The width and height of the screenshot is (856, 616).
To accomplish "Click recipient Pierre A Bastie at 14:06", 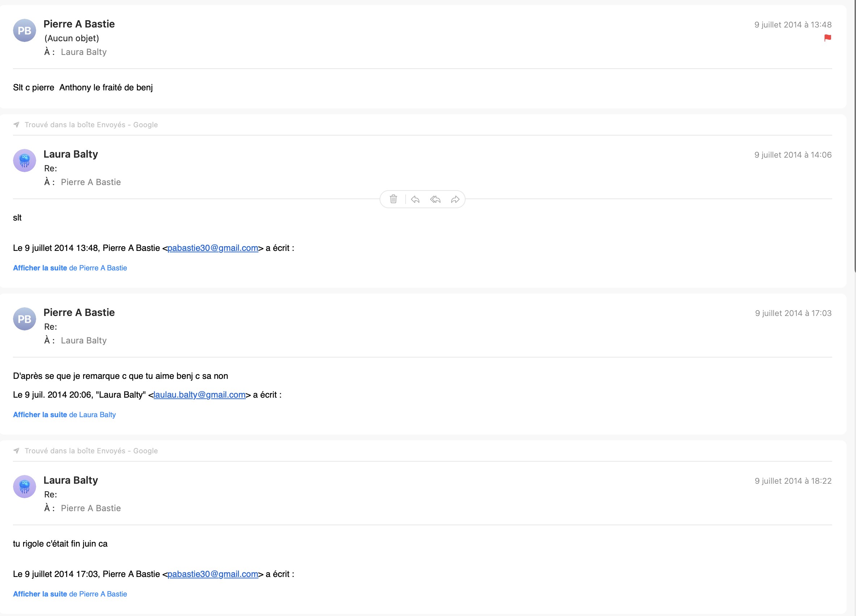I will click(91, 182).
